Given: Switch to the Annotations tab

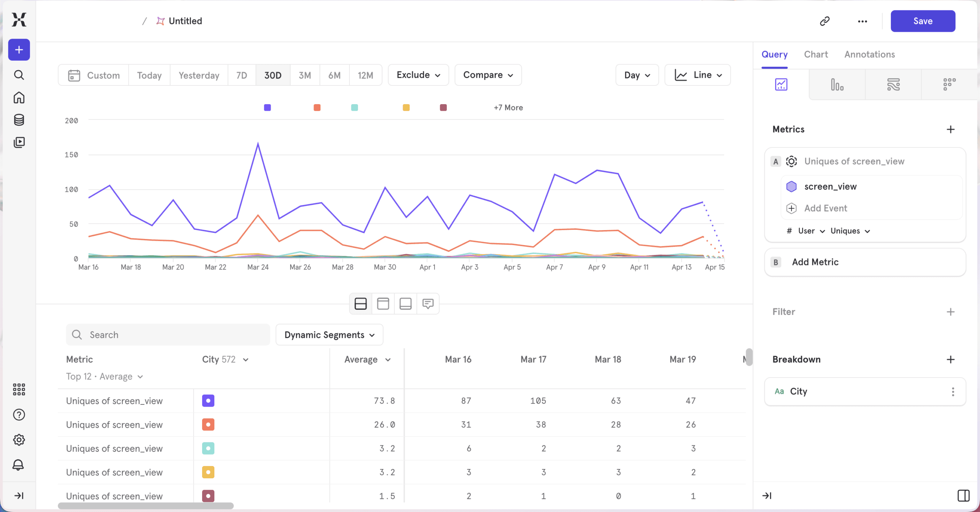Looking at the screenshot, I should (x=869, y=54).
